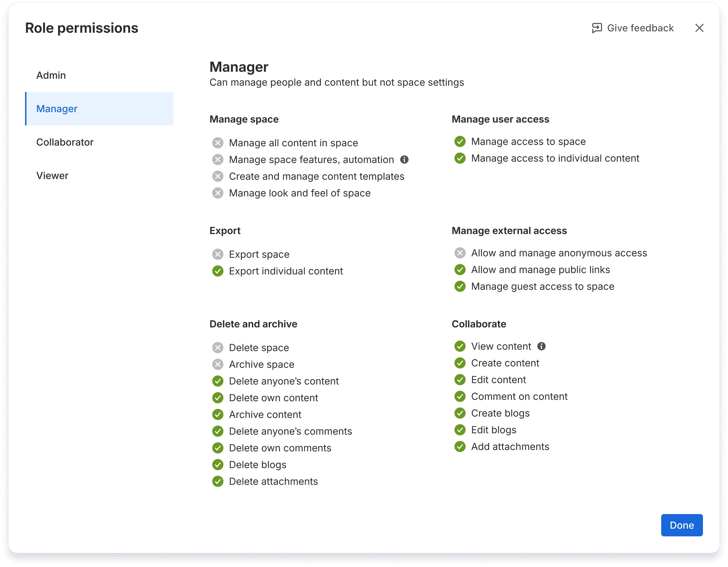Click the denied icon for Delete space

click(218, 348)
